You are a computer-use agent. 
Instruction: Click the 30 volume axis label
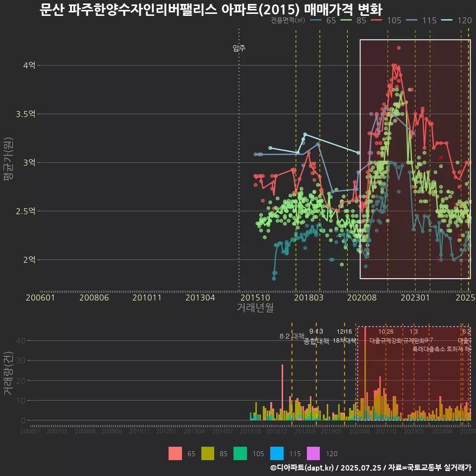click(21, 360)
